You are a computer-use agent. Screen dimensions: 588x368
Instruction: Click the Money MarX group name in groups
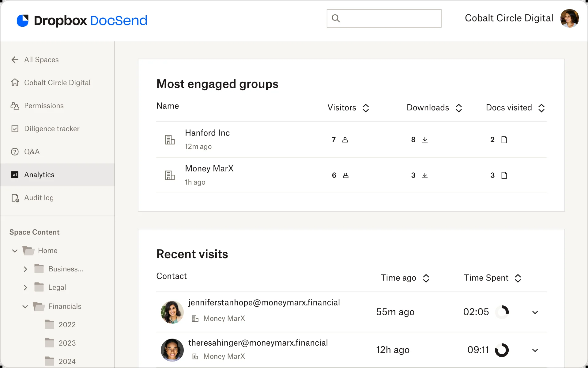[209, 168]
